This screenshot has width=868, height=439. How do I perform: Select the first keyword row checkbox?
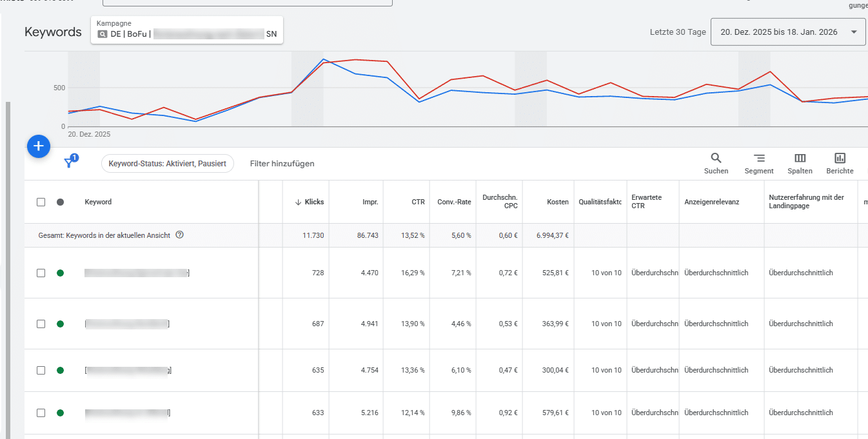pyautogui.click(x=41, y=272)
